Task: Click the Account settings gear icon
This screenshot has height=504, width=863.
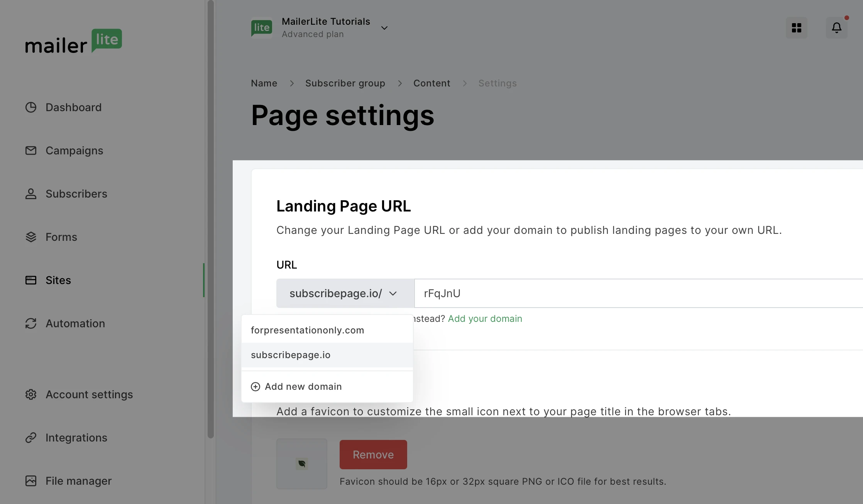Action: click(31, 394)
